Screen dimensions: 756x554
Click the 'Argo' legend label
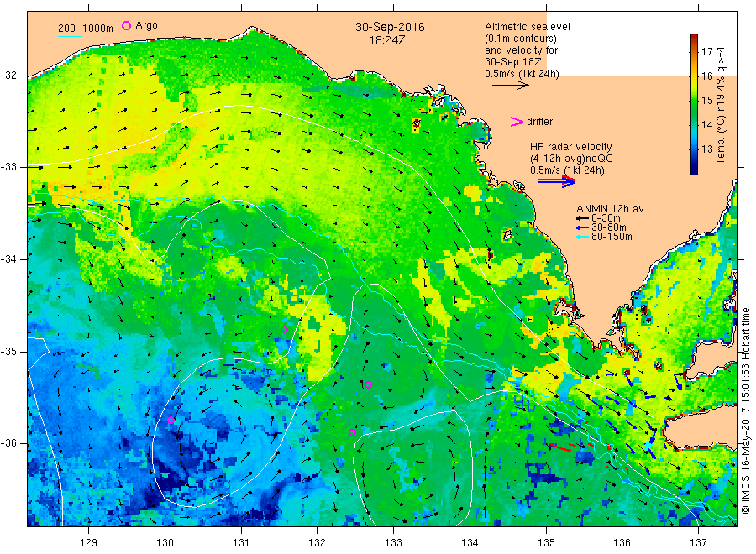pos(146,25)
